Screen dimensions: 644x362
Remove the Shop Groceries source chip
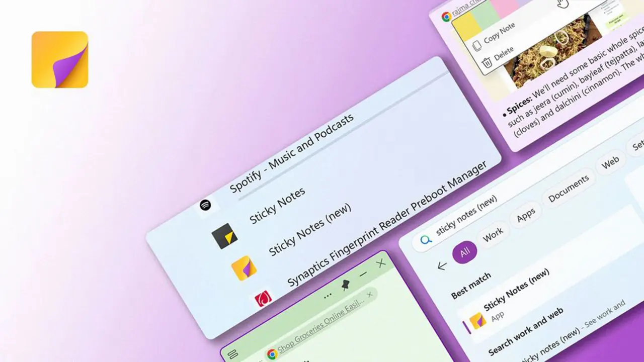[x=370, y=294]
